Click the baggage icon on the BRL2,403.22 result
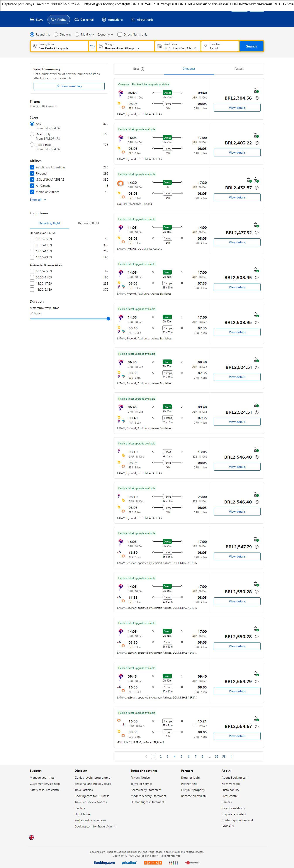Screen dimensions: 294x868 coord(256,135)
